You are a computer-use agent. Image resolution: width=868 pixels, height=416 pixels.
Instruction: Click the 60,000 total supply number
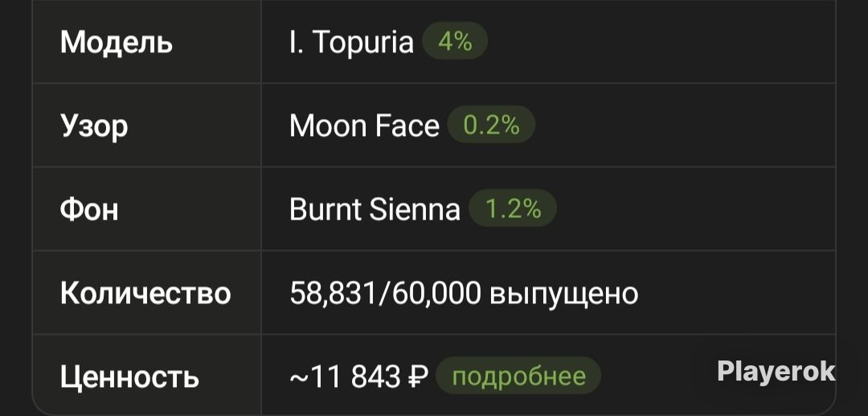(436, 294)
